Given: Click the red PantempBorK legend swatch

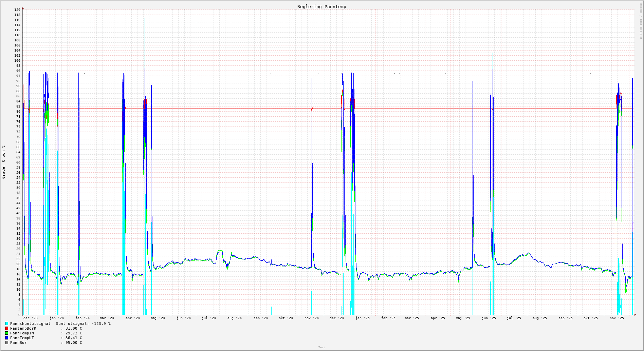Looking at the screenshot, I should 6,328.
